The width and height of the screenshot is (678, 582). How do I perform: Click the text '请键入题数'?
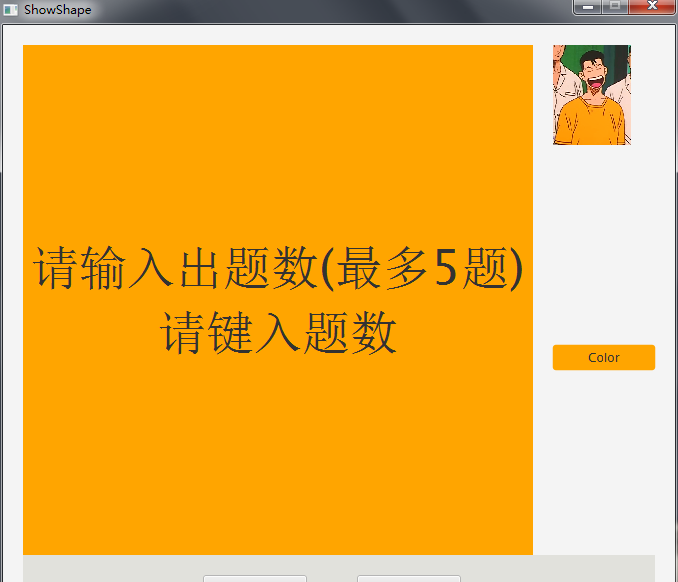278,333
